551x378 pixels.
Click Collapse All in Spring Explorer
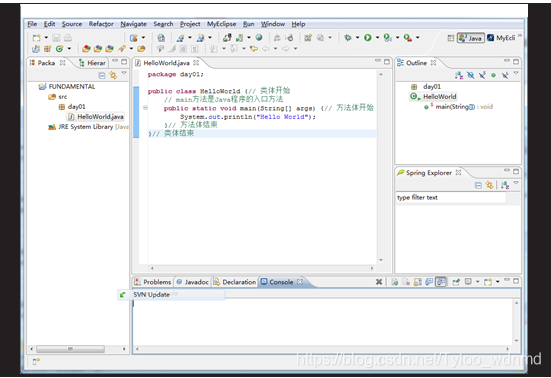tap(478, 185)
